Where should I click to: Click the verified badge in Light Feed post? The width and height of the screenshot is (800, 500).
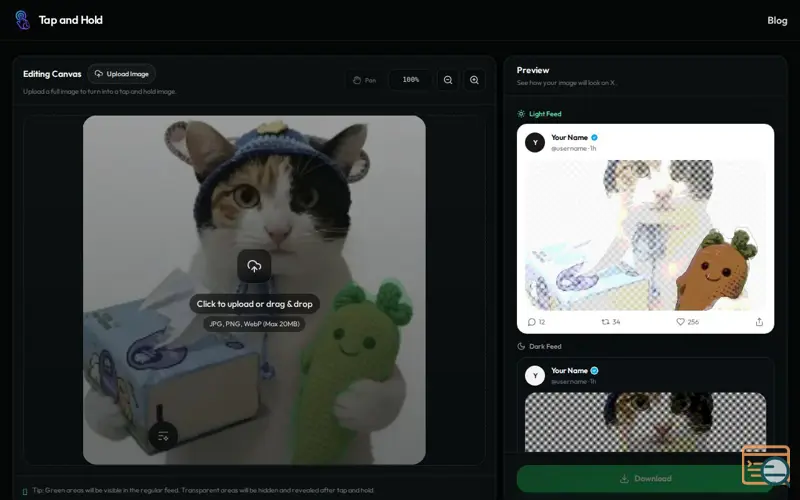pos(594,138)
